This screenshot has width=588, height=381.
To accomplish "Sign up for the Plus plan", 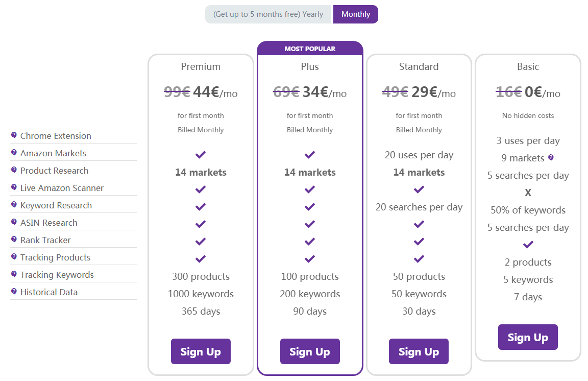I will [x=310, y=351].
